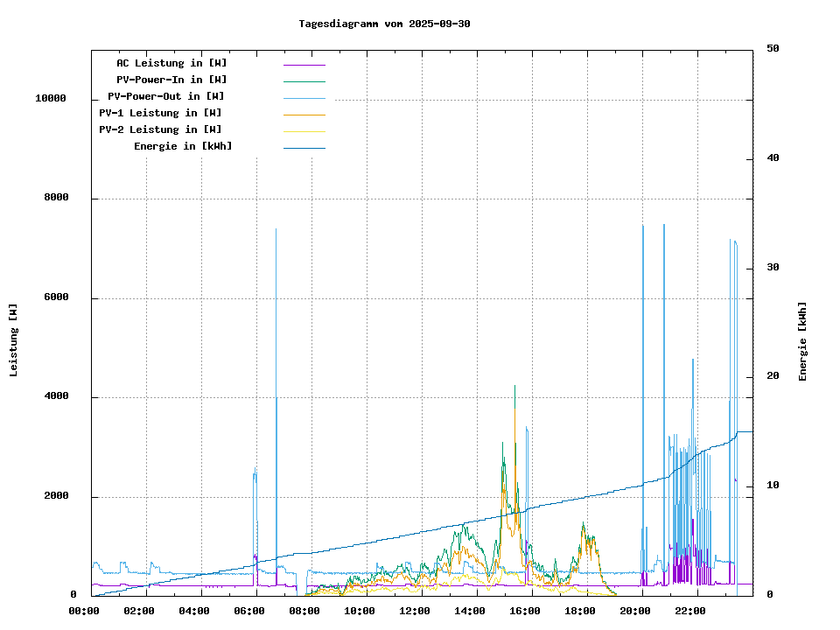This screenshot has height=630, width=840.
Task: Click the purple AC Leistung legend line sample
Action: point(304,65)
